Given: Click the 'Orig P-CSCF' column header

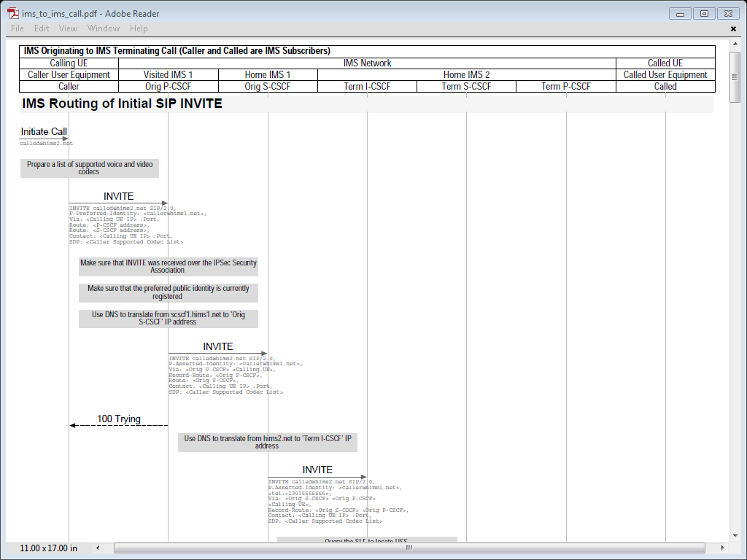Looking at the screenshot, I should tap(169, 87).
